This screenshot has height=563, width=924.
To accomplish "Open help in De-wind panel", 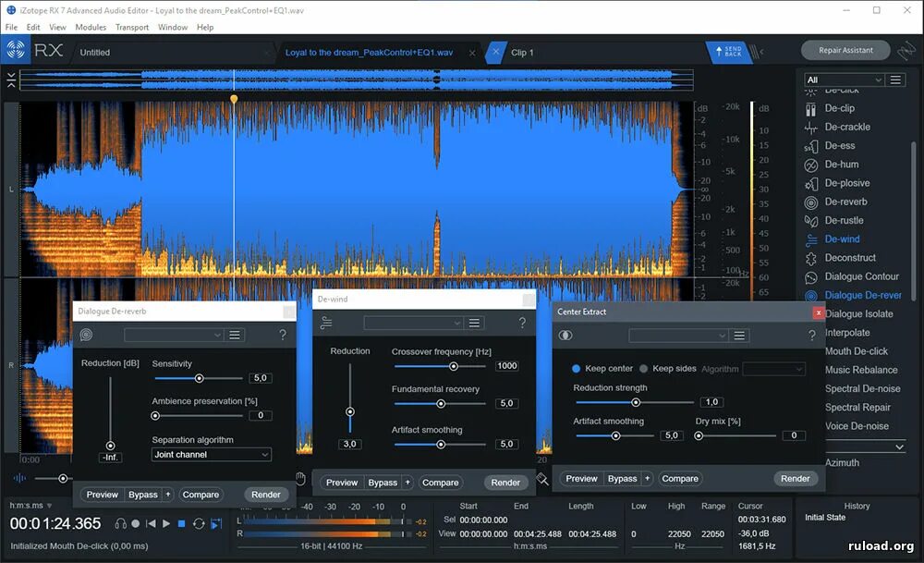I will (x=522, y=323).
